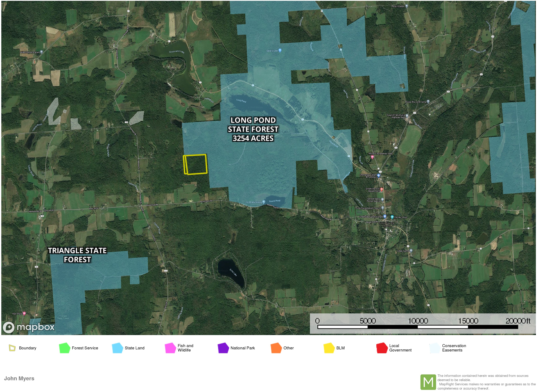Image resolution: width=537 pixels, height=392 pixels.
Task: Click the yellow property boundary parcel
Action: [x=196, y=165]
